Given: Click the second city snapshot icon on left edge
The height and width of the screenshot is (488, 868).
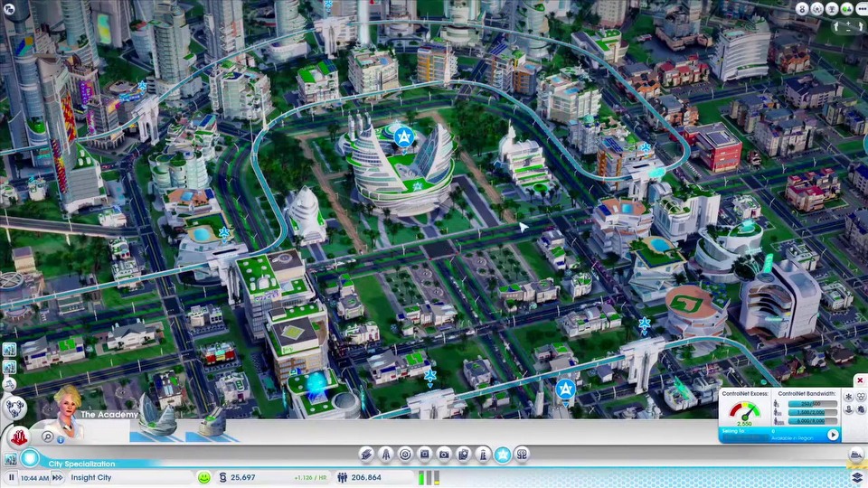Looking at the screenshot, I should 9,367.
